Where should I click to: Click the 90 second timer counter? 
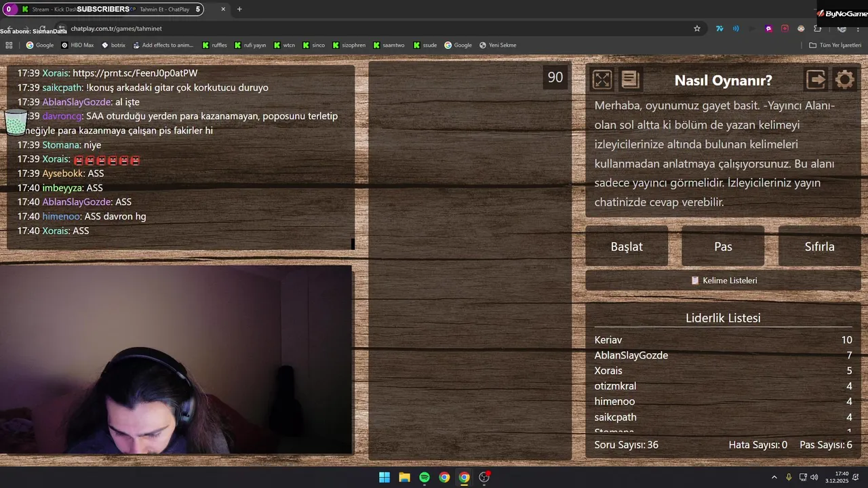coord(555,77)
